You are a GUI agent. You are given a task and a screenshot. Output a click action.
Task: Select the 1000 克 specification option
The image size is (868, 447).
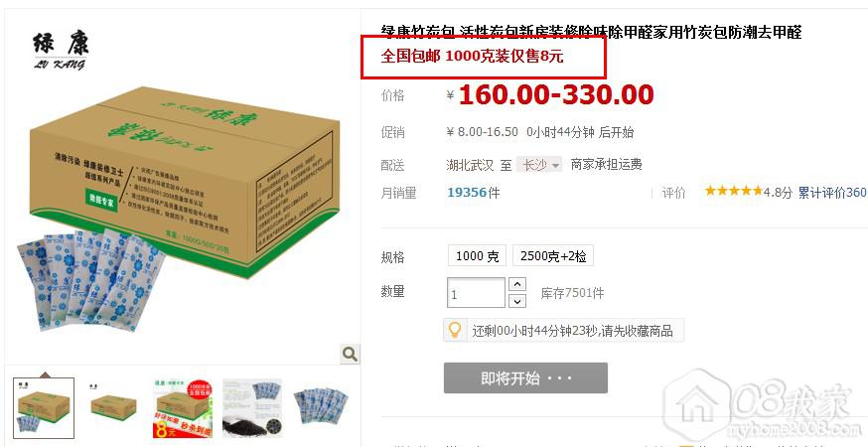click(x=477, y=256)
